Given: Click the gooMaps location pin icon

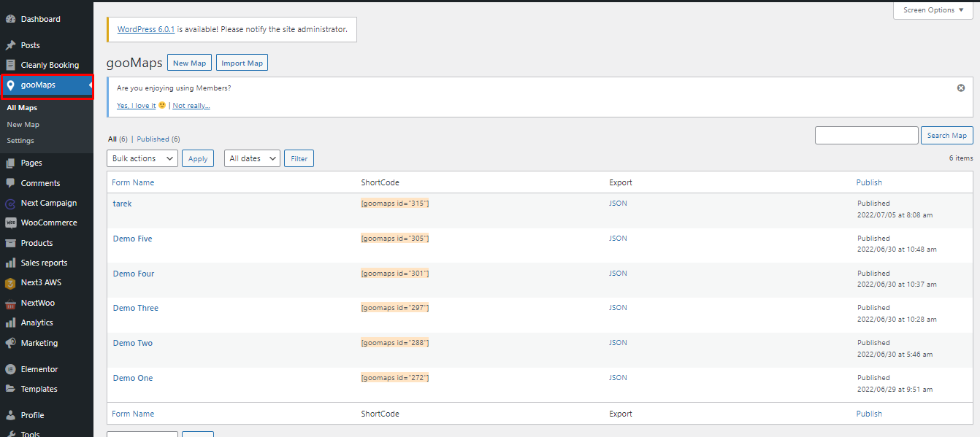Looking at the screenshot, I should click(x=10, y=85).
